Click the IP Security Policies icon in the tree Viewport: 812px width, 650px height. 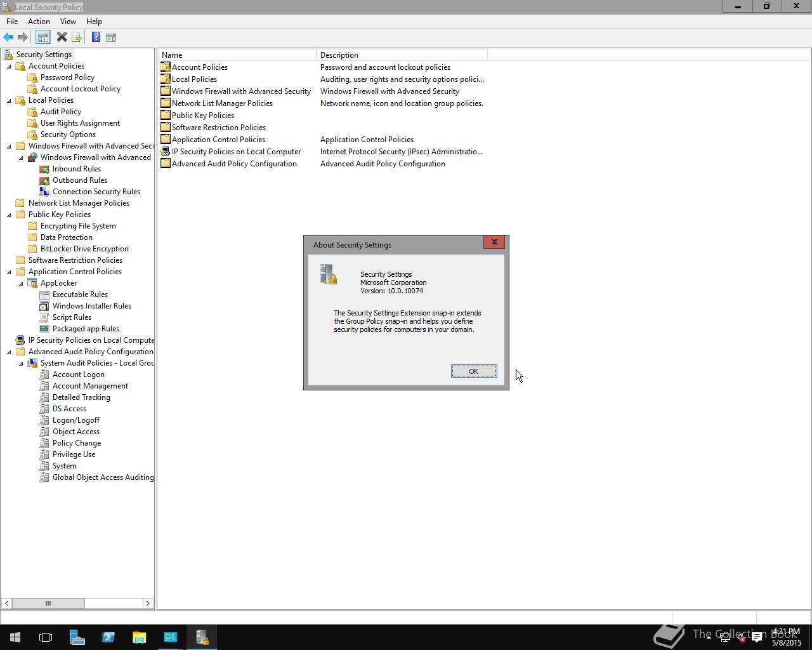(20, 340)
